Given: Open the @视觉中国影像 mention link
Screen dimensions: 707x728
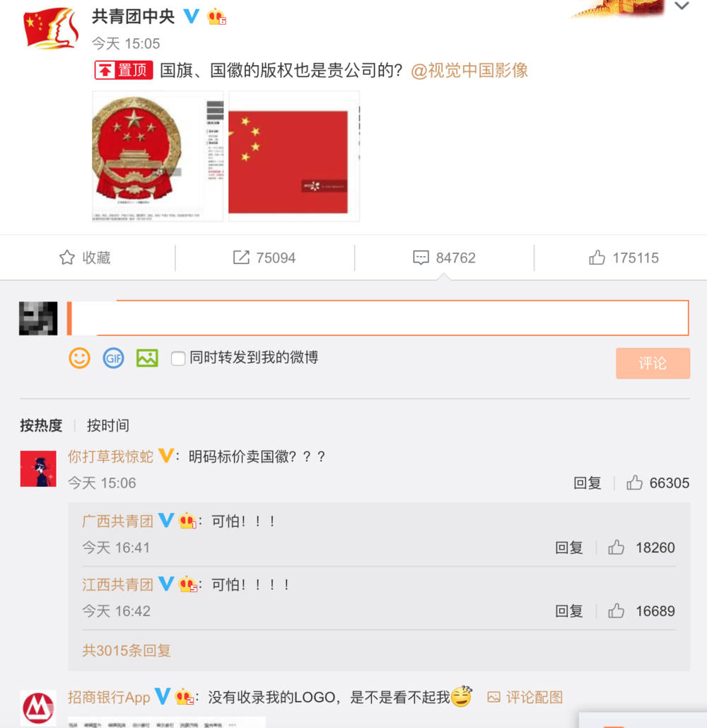Looking at the screenshot, I should tap(469, 71).
